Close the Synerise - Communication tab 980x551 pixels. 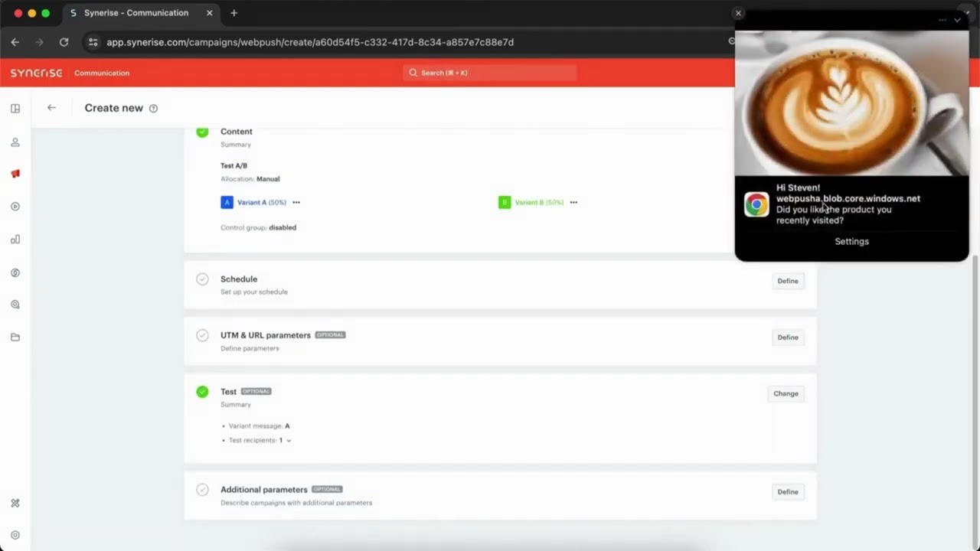210,13
